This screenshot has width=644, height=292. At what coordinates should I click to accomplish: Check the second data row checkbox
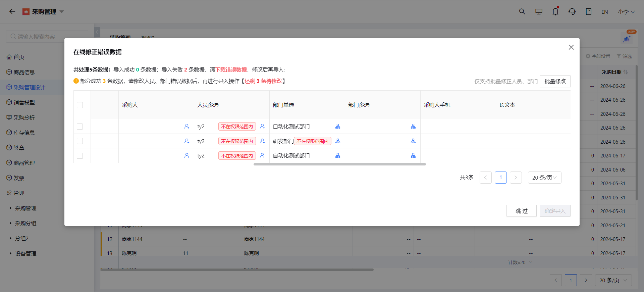(x=80, y=141)
